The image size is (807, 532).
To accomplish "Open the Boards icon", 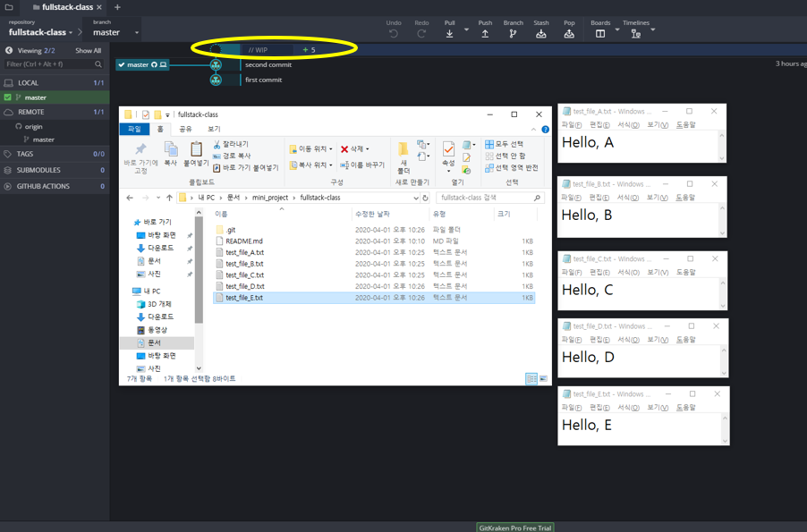I will point(600,33).
